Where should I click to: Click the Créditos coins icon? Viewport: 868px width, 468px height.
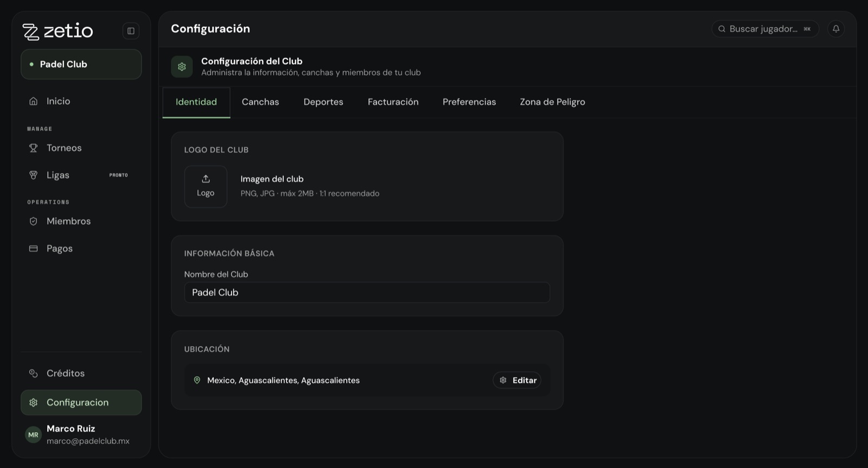point(34,374)
